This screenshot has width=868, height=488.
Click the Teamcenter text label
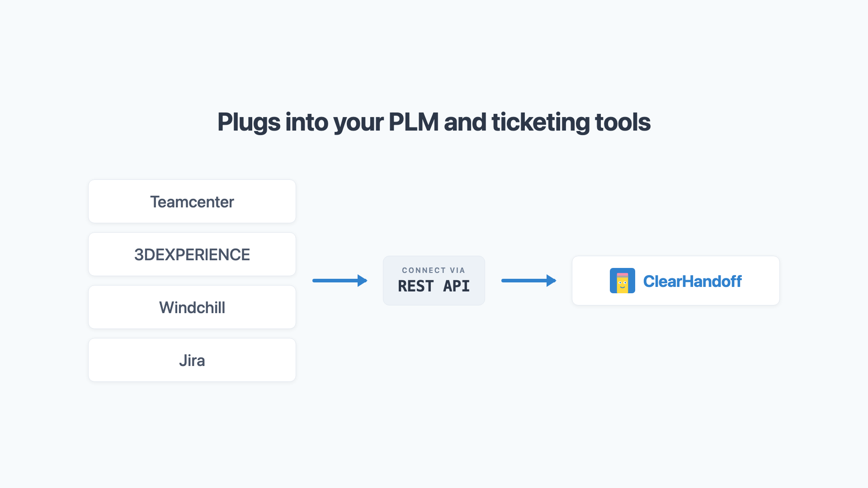192,202
